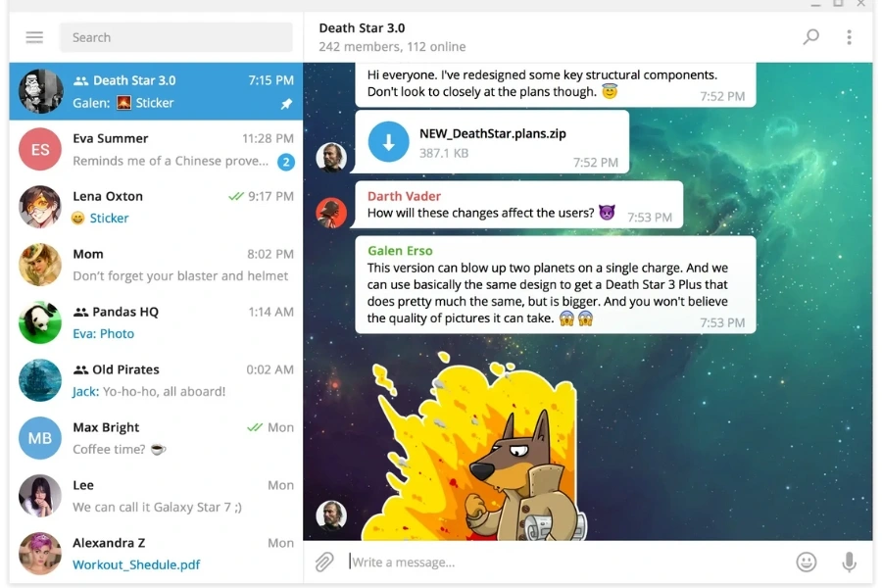
Task: Click Mom's avatar picture
Action: click(40, 265)
